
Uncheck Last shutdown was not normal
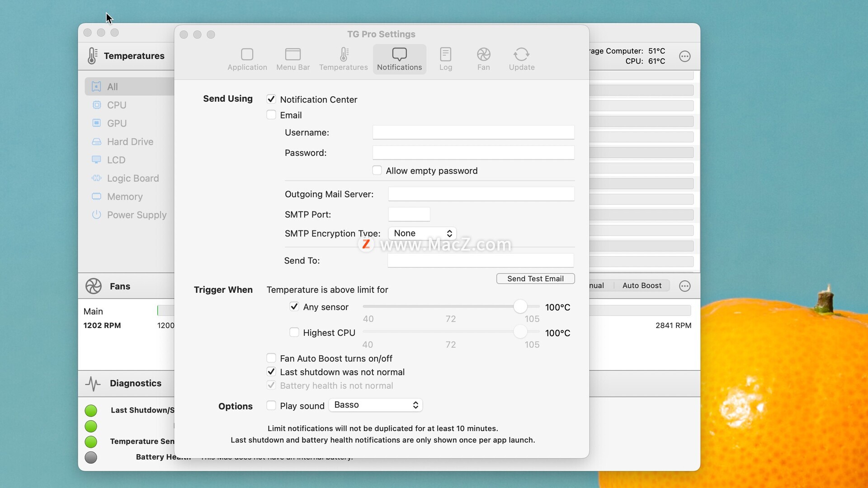(271, 372)
